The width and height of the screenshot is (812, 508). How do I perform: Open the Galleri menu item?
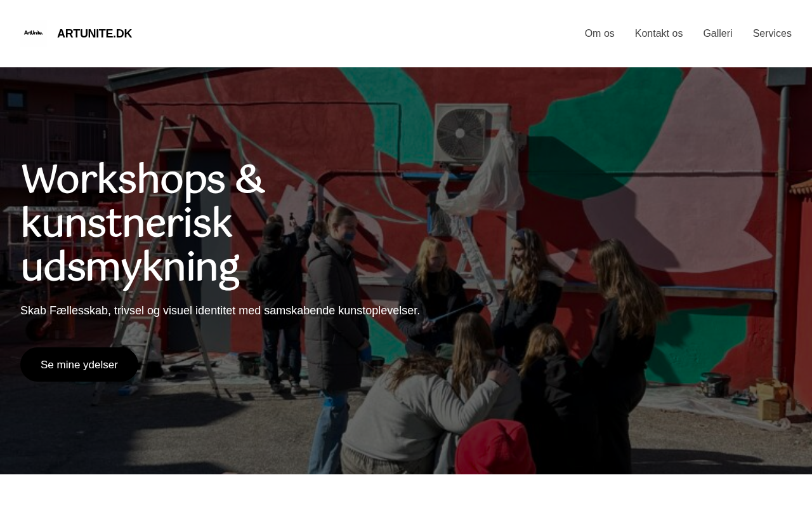717,34
